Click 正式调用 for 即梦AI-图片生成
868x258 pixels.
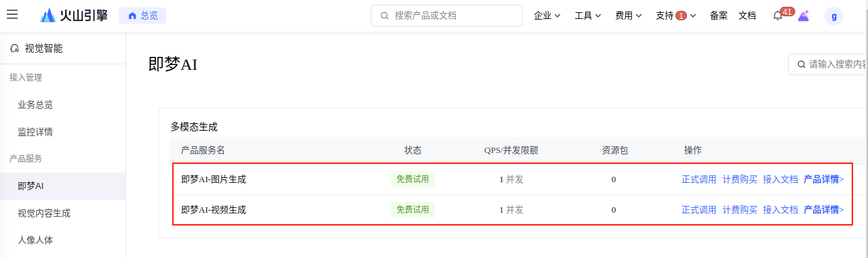coord(699,179)
